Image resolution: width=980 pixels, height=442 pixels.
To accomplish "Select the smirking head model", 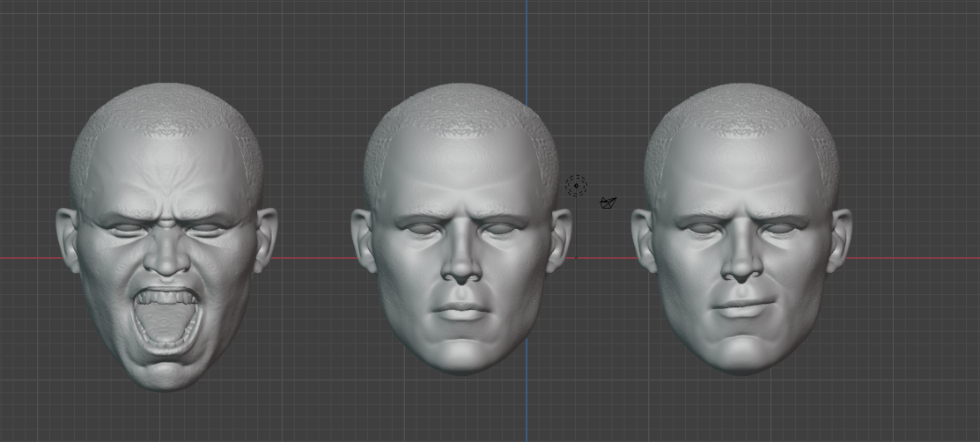I will click(x=742, y=229).
